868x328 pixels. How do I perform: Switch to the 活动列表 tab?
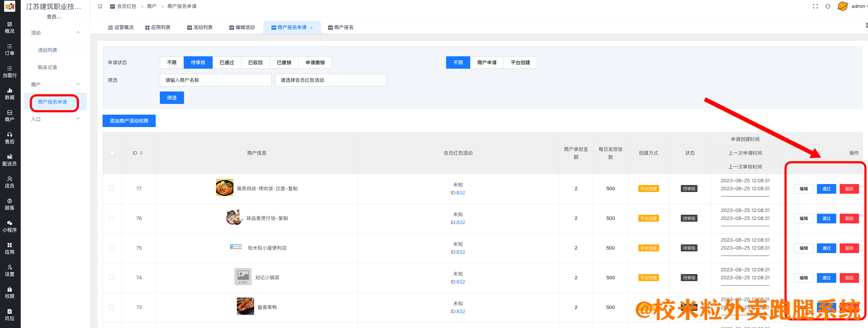200,27
